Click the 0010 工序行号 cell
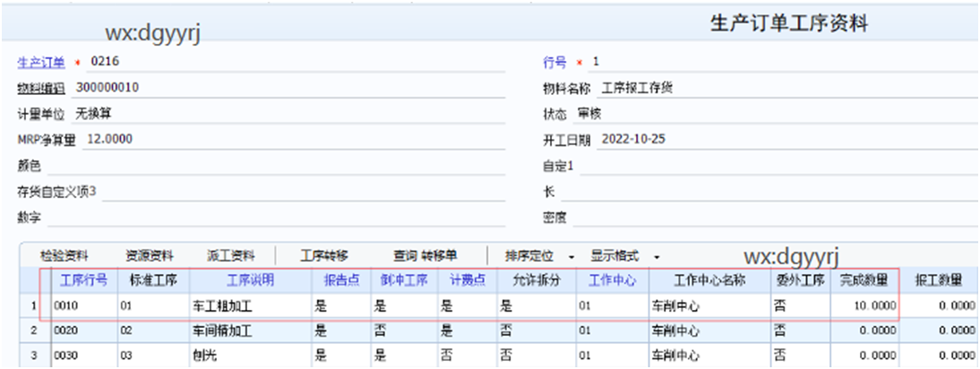This screenshot has width=980, height=369. (x=83, y=306)
